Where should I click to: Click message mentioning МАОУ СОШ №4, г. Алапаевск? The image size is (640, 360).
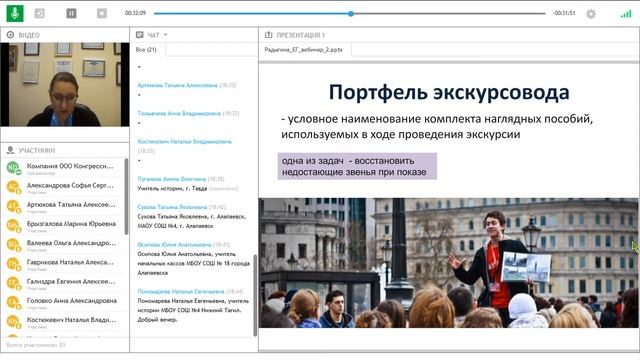click(x=192, y=221)
